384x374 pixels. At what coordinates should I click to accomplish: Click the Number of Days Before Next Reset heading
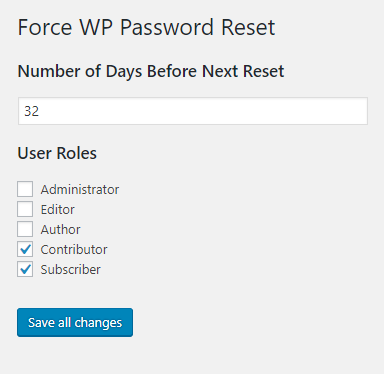[151, 72]
